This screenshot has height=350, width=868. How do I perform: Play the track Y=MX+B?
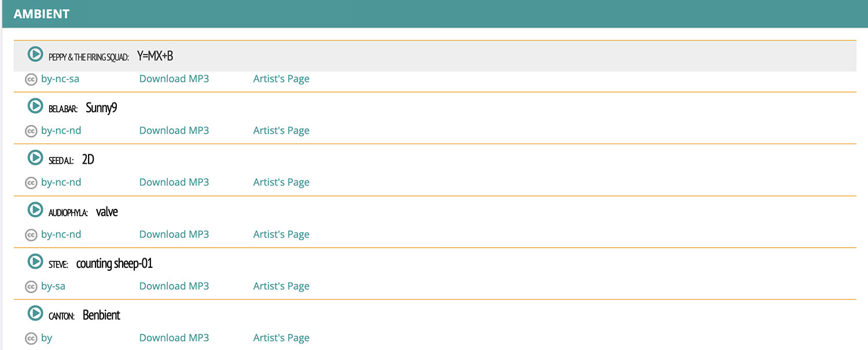[x=35, y=54]
